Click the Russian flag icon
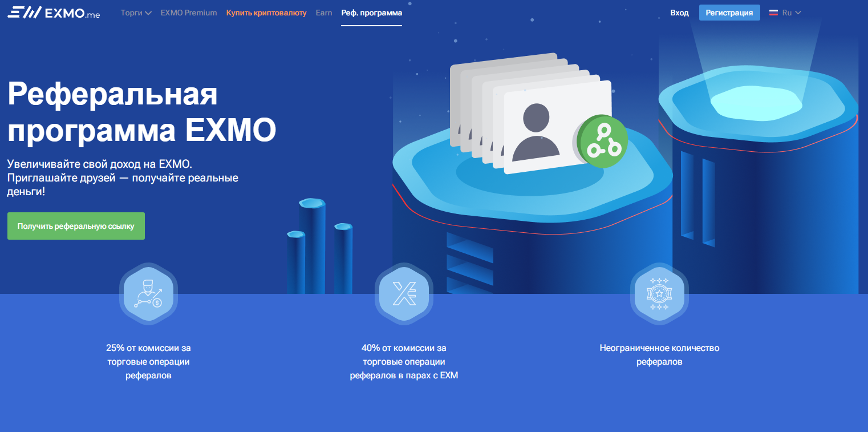 [x=773, y=13]
